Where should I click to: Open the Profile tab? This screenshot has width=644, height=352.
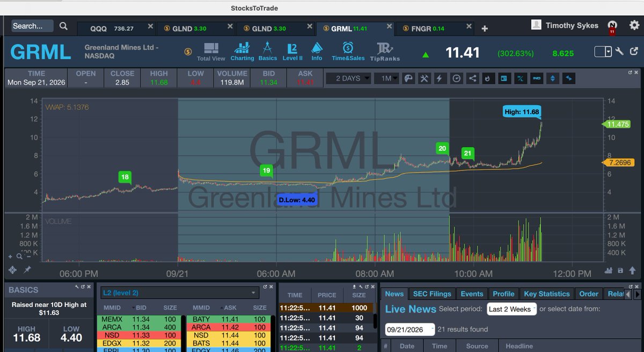pyautogui.click(x=503, y=294)
